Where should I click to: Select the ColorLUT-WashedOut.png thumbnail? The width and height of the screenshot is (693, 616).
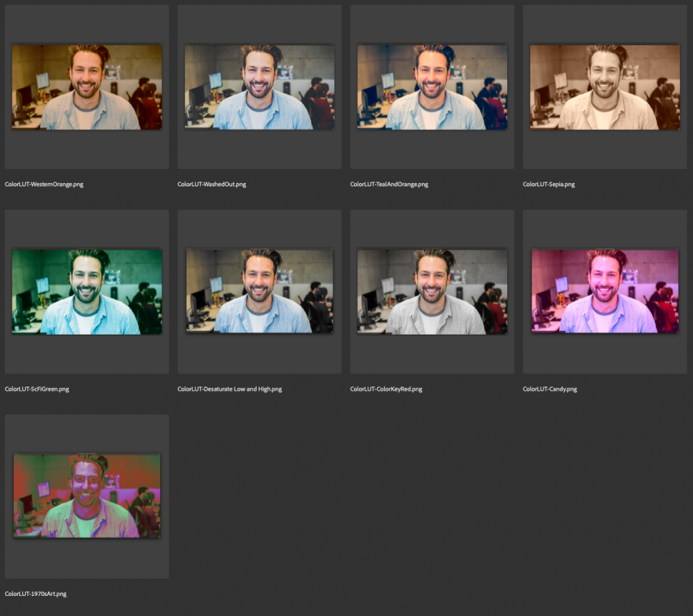(259, 87)
